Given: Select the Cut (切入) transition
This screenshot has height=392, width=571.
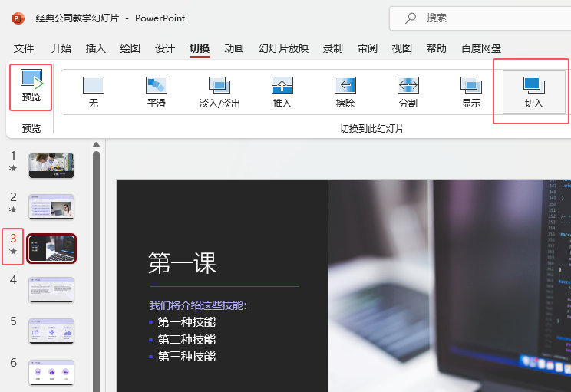Looking at the screenshot, I should tap(534, 92).
